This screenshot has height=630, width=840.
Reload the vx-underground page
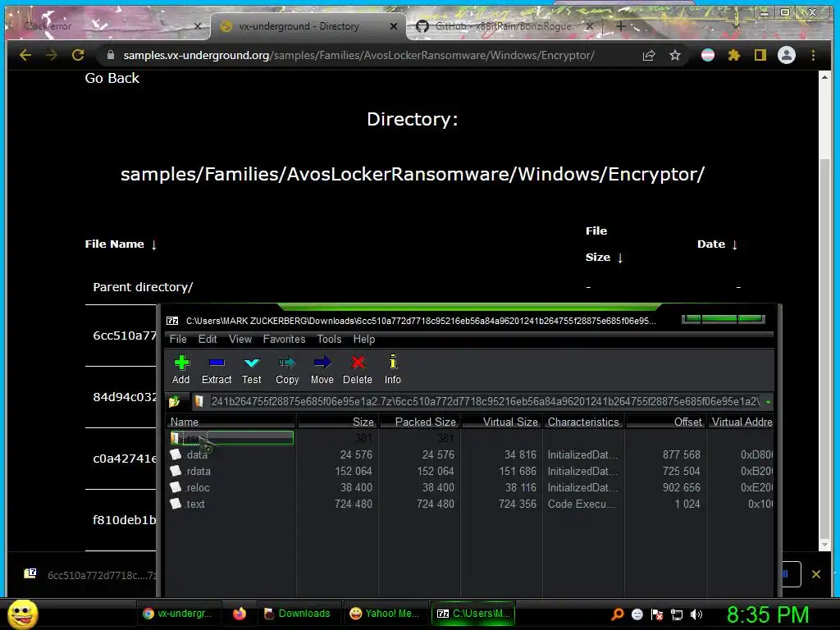coord(78,55)
